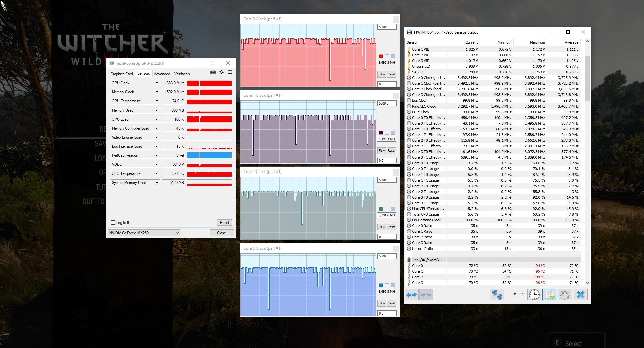
Task: Click the HWiNFO blue X close sensors icon
Action: [581, 295]
